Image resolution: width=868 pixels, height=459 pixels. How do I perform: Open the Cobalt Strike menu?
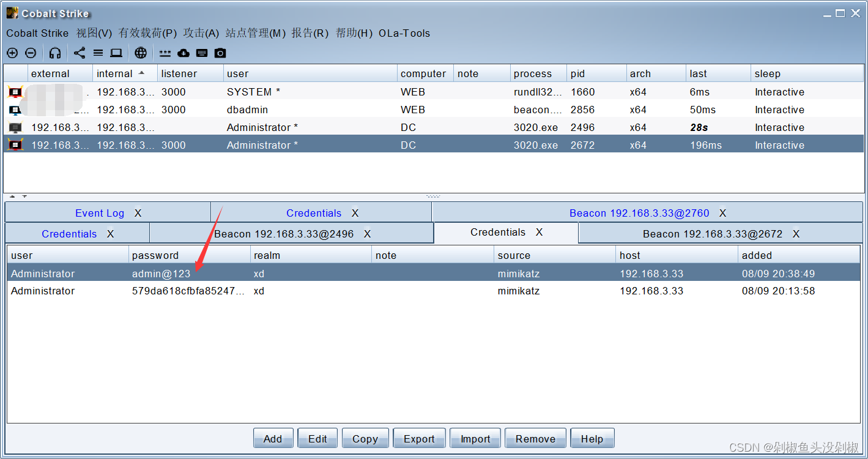tap(37, 33)
